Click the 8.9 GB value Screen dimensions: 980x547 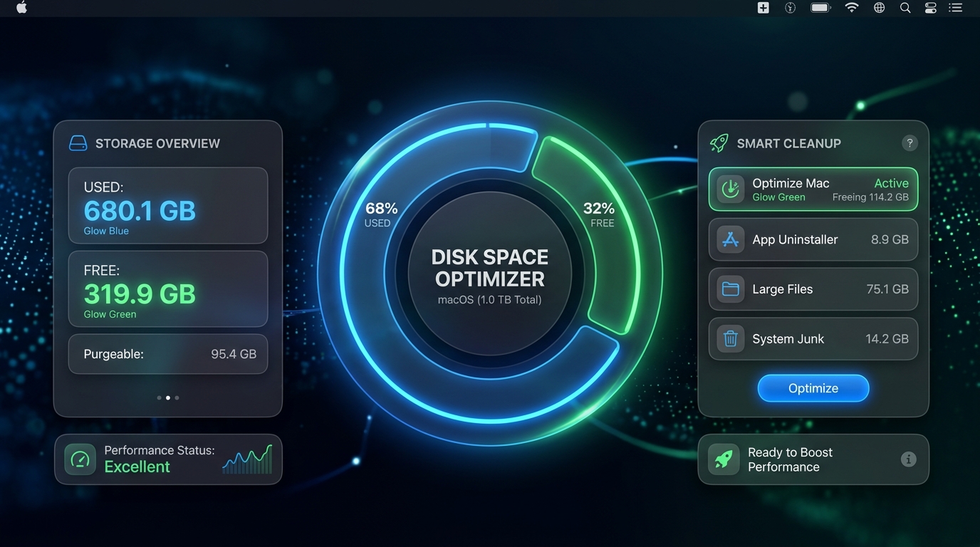[890, 239]
